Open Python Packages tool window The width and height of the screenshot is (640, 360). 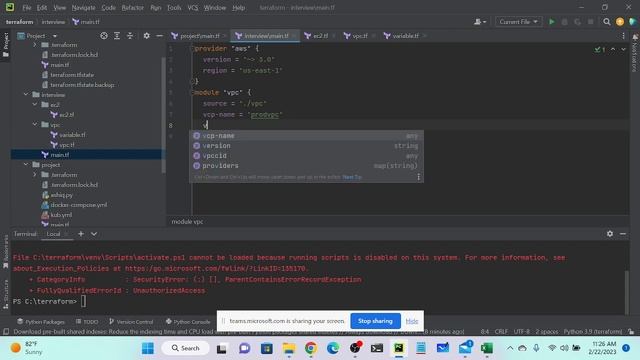click(x=41, y=322)
